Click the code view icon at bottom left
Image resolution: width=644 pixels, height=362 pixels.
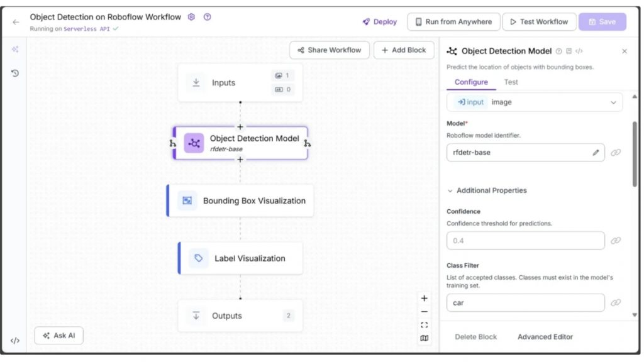(x=15, y=341)
